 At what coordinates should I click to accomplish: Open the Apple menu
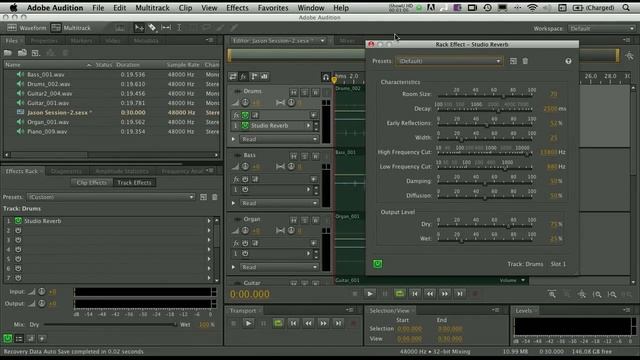(13, 8)
